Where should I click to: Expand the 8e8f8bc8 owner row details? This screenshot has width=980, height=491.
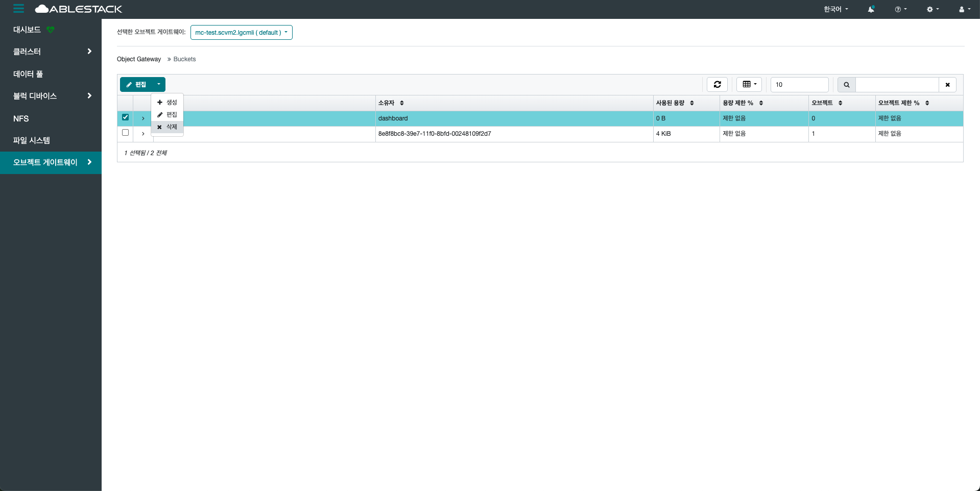[143, 134]
